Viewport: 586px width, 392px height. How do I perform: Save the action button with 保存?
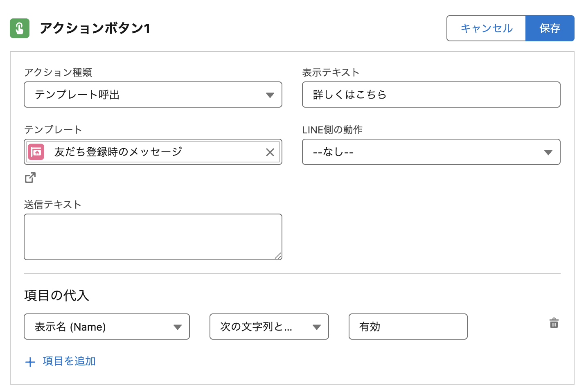tap(550, 28)
